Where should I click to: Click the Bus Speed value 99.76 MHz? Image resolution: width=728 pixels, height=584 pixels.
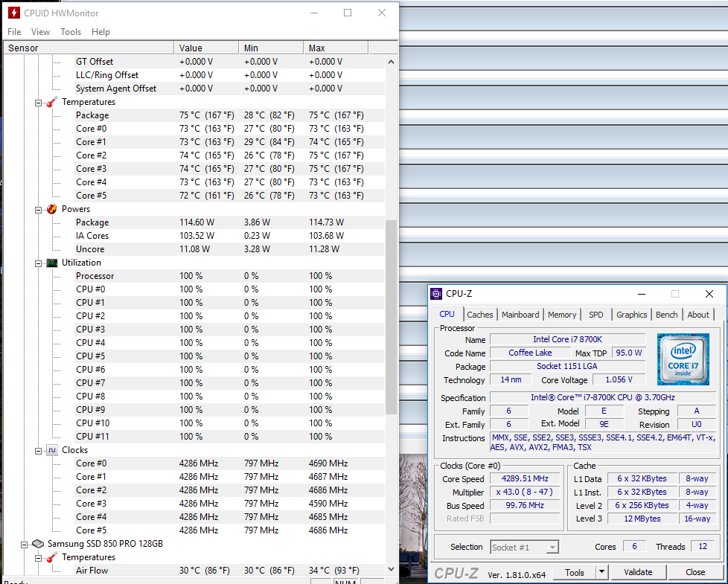pyautogui.click(x=525, y=506)
